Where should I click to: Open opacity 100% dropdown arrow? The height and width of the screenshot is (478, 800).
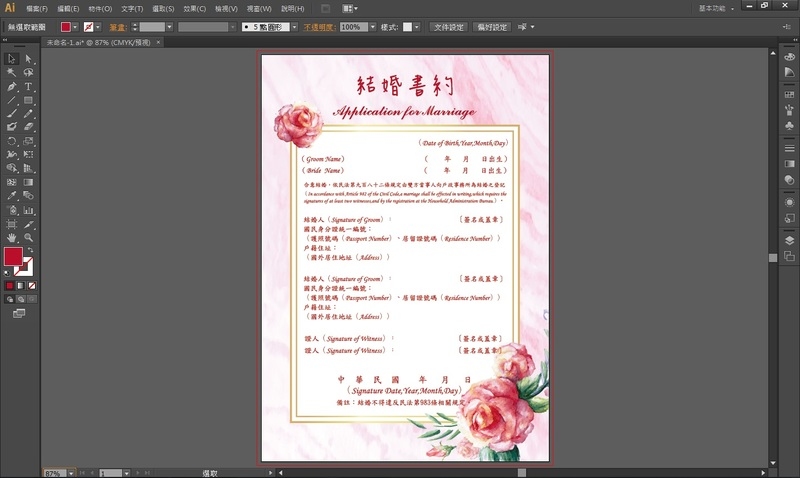(372, 27)
